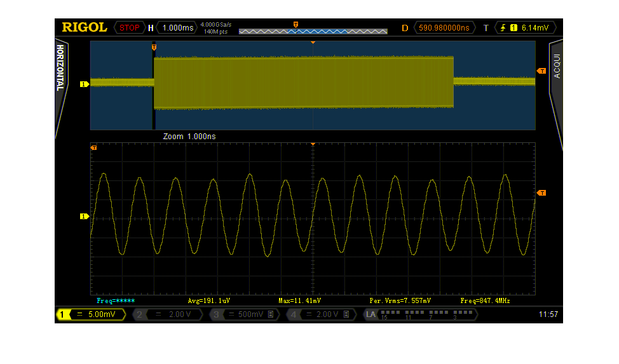The width and height of the screenshot is (619, 364).
Task: Click the 140M pts memory depth readout
Action: 216,32
